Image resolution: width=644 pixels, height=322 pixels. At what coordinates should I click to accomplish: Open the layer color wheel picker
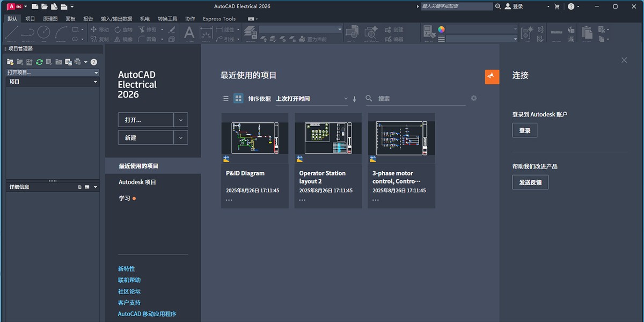pyautogui.click(x=441, y=30)
